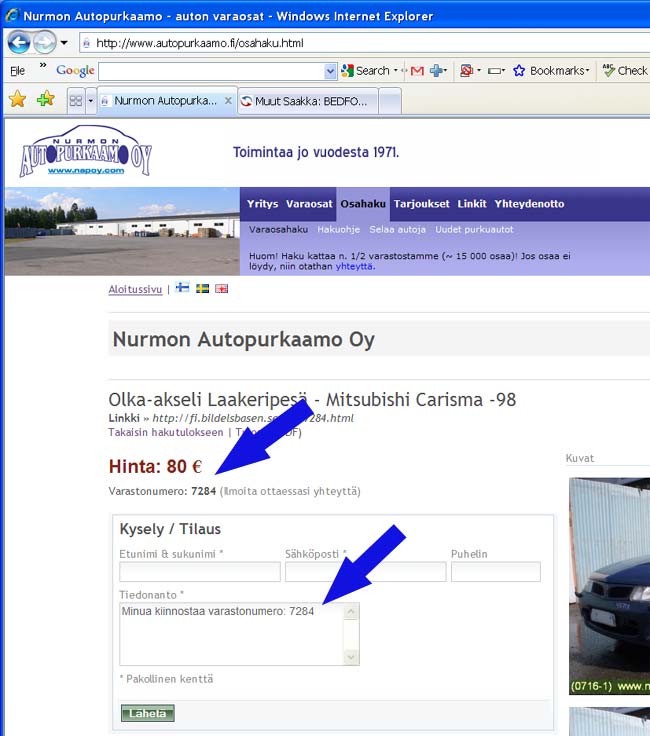
Task: Click the Uudet purkuautot submenu link
Action: coord(474,230)
